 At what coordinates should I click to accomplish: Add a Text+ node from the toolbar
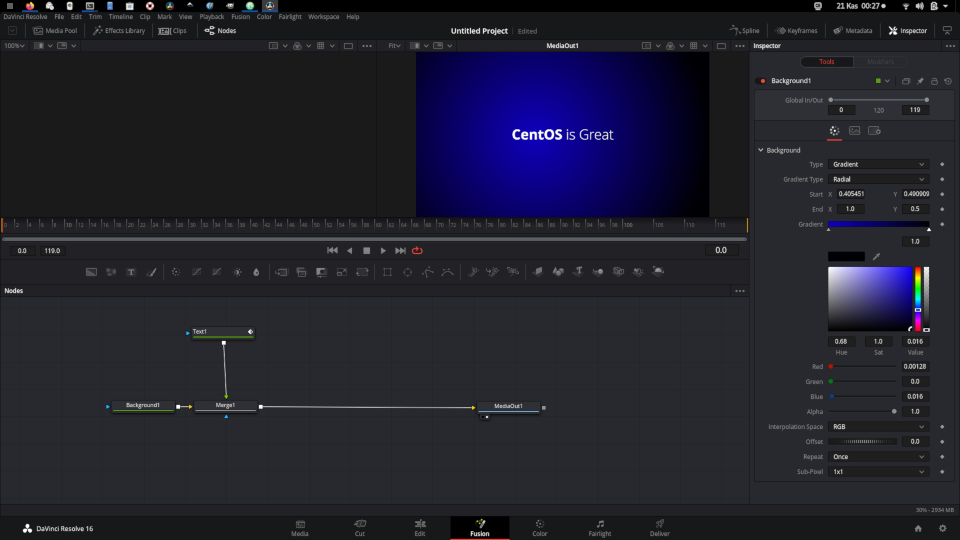tap(131, 272)
